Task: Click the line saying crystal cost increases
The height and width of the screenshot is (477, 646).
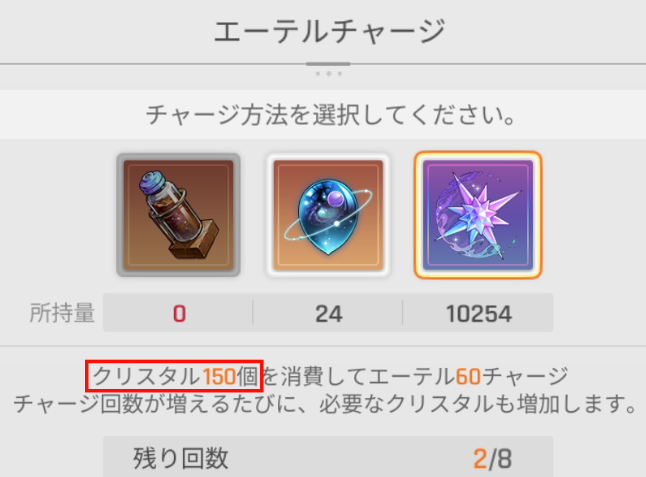Action: (325, 404)
